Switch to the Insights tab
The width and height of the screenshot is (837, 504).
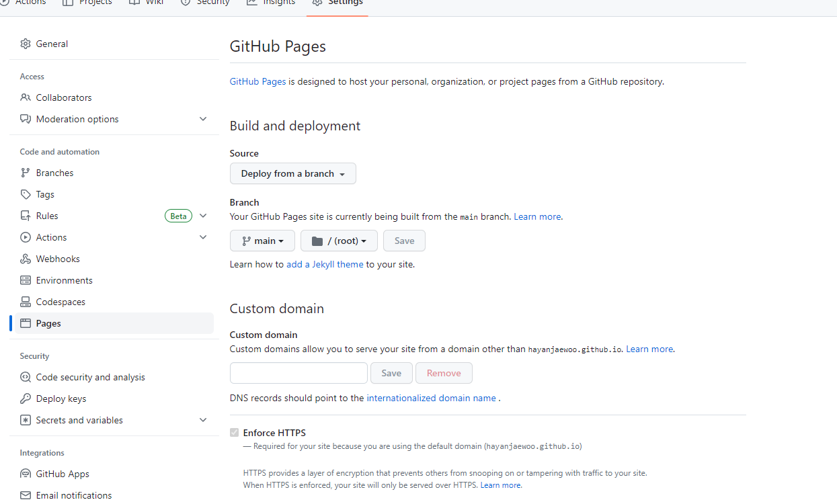(x=271, y=3)
